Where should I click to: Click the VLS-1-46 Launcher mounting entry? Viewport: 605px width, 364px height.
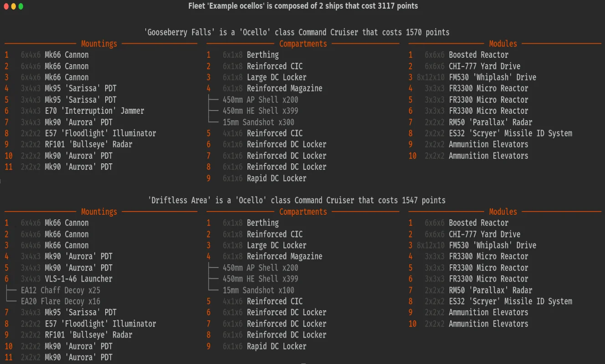tap(78, 278)
